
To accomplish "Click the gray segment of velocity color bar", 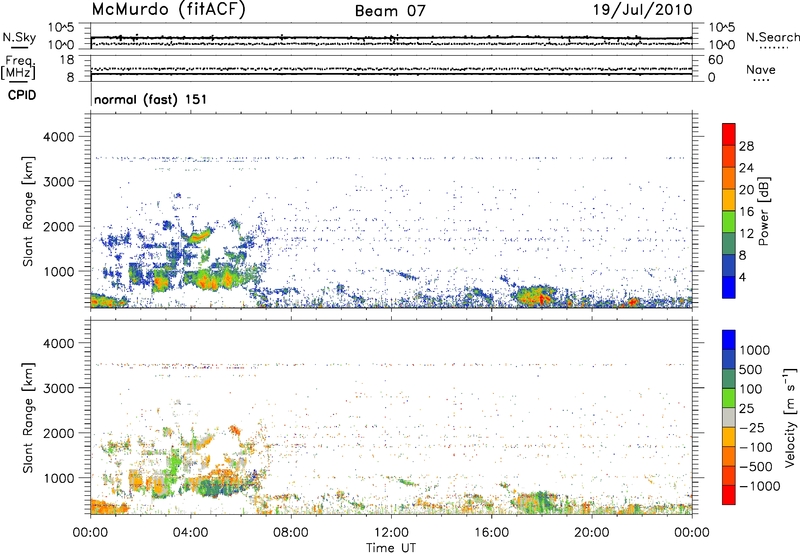I will click(729, 417).
